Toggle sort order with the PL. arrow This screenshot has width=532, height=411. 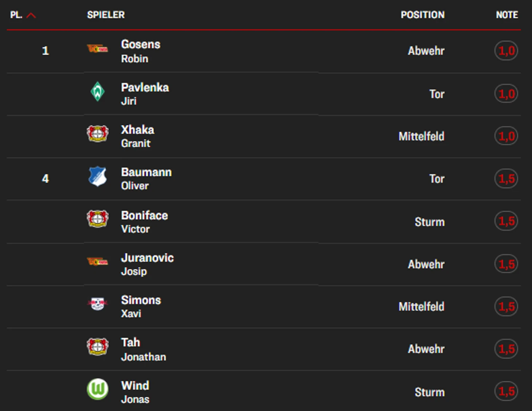[x=31, y=15]
